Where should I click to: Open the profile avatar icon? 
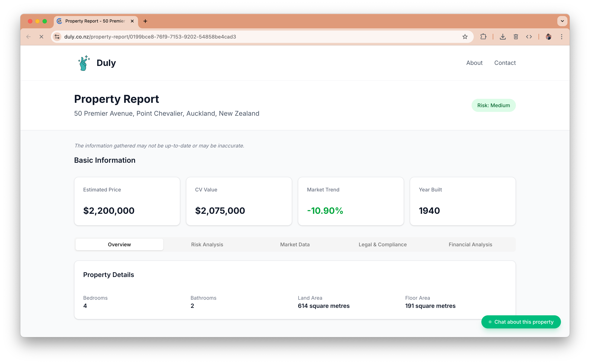coord(549,37)
